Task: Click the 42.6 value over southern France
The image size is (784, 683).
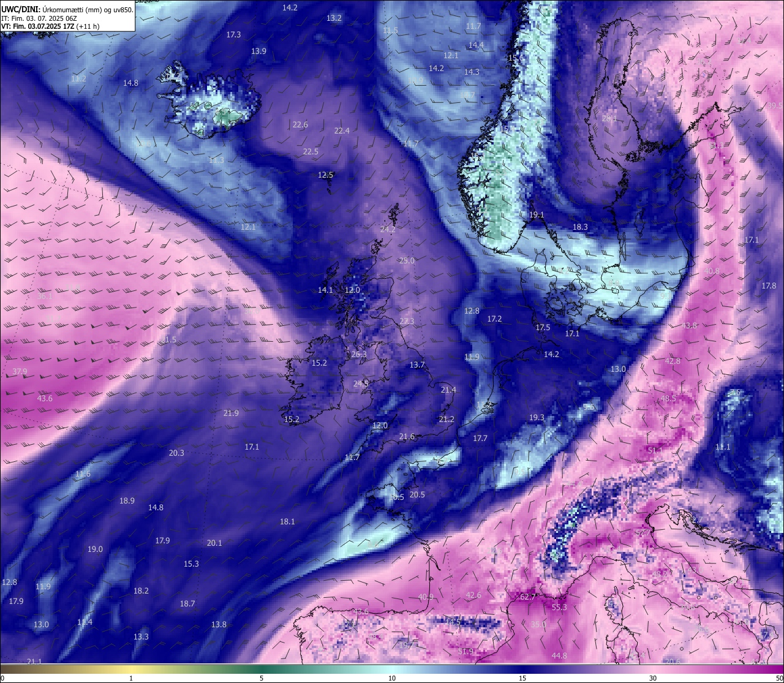Action: (473, 595)
